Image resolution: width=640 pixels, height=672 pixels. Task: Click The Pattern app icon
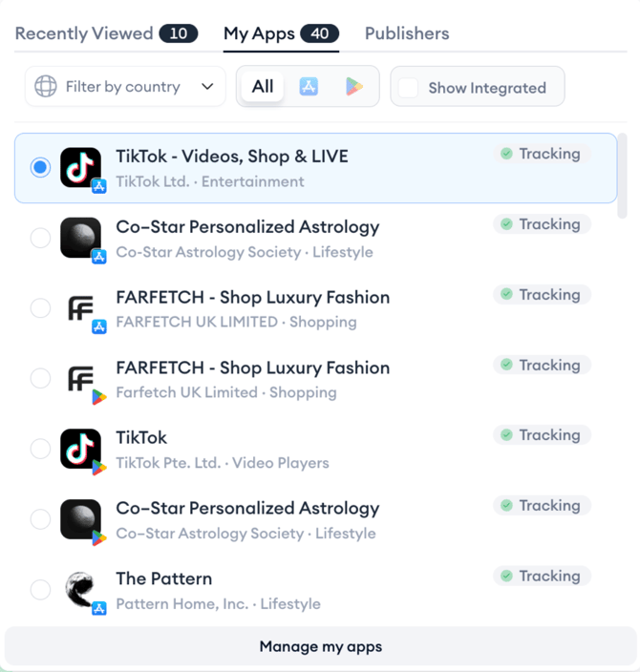point(81,589)
